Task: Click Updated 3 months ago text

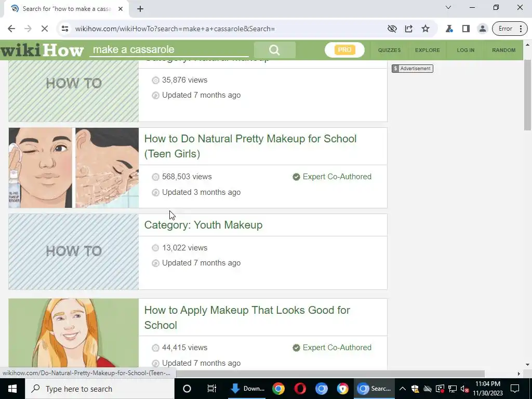Action: click(201, 192)
